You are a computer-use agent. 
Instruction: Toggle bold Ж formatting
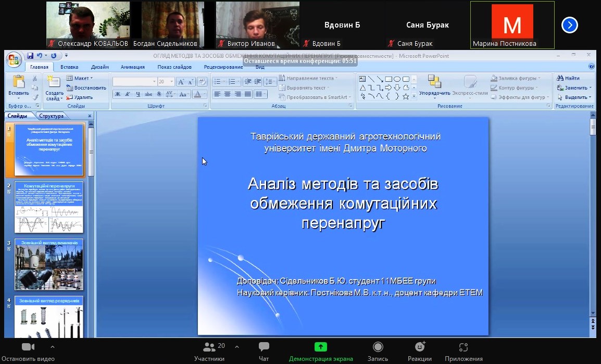pyautogui.click(x=118, y=94)
